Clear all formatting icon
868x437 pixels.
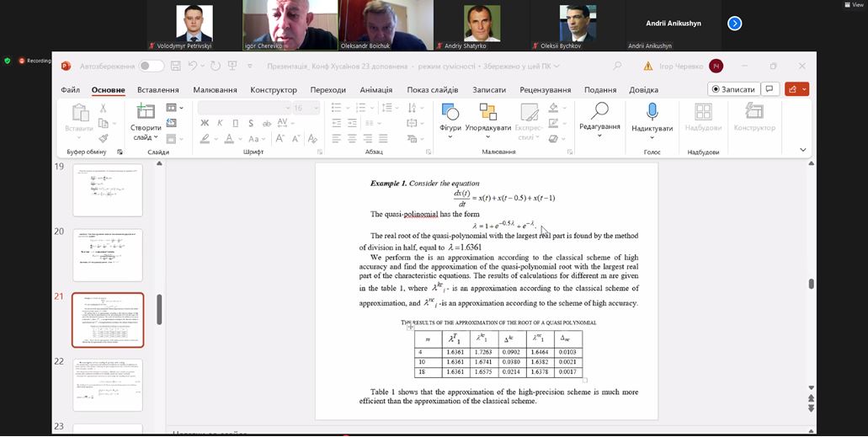tap(312, 138)
